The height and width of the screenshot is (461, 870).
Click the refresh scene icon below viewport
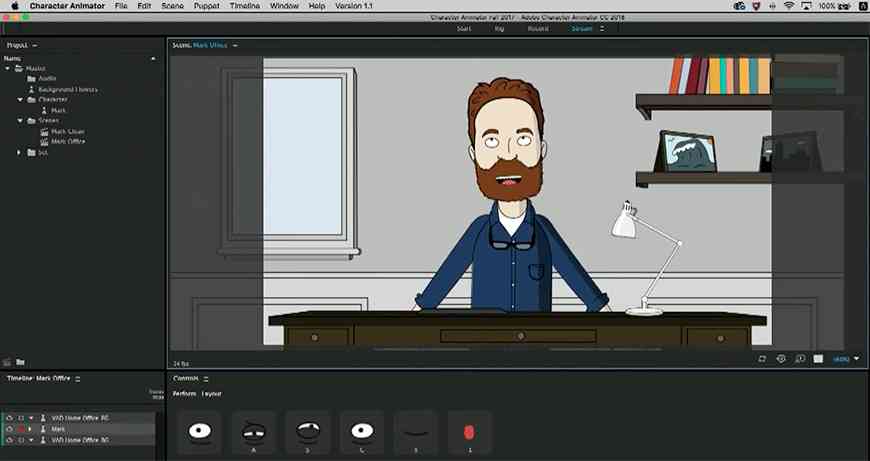click(x=762, y=359)
